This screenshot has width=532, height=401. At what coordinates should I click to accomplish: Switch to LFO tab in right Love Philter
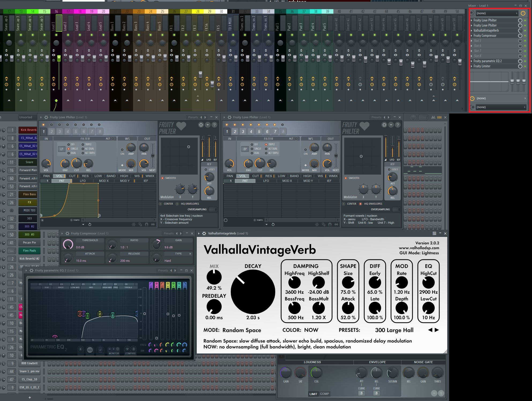tap(266, 181)
